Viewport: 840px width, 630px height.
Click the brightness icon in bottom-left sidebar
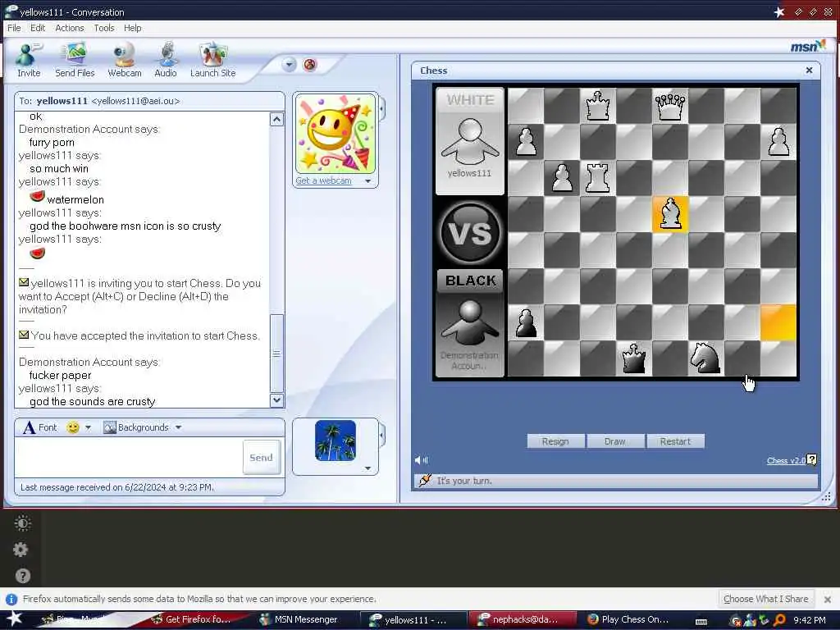pos(22,523)
